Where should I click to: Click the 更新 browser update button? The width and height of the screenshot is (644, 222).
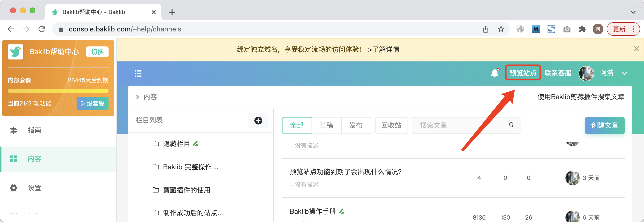623,29
